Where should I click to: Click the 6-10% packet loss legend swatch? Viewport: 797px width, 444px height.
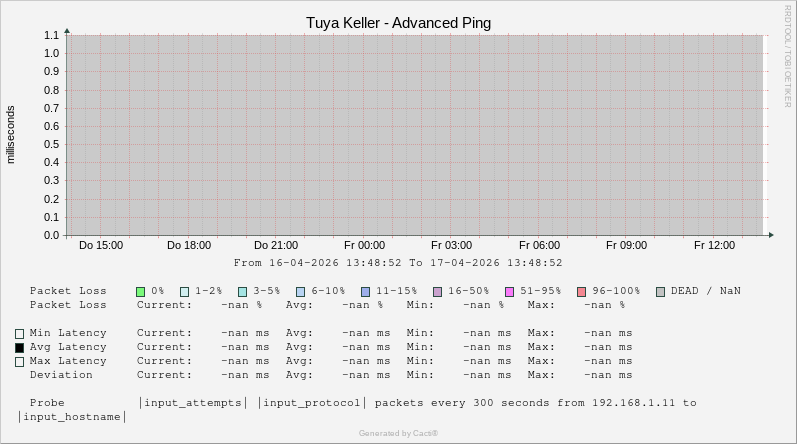tap(300, 292)
